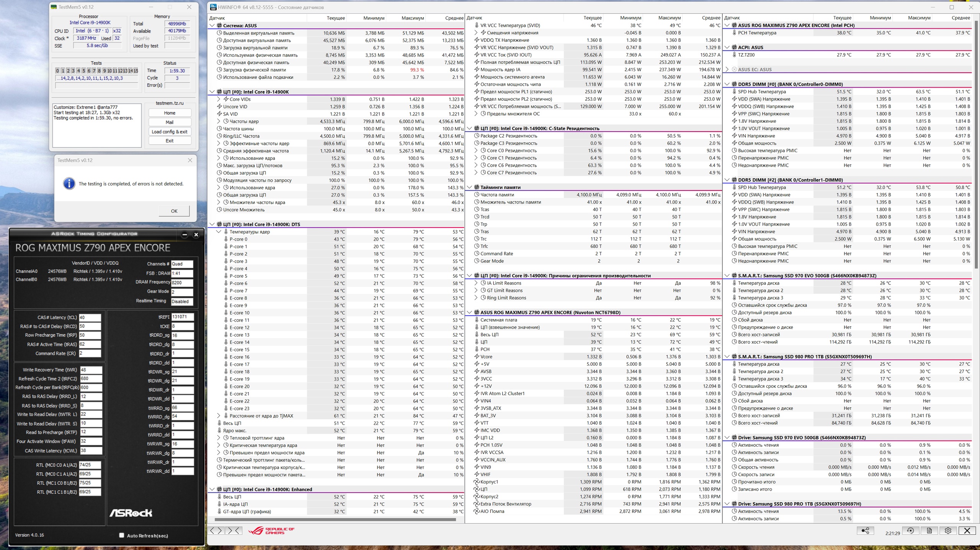
Task: Click the HWiNFO share/network icon button
Action: click(x=865, y=530)
